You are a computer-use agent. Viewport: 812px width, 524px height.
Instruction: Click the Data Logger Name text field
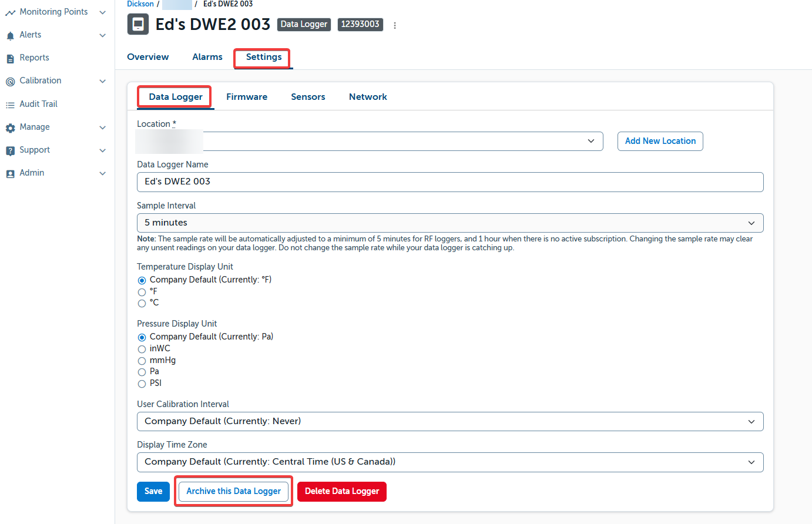click(449, 182)
